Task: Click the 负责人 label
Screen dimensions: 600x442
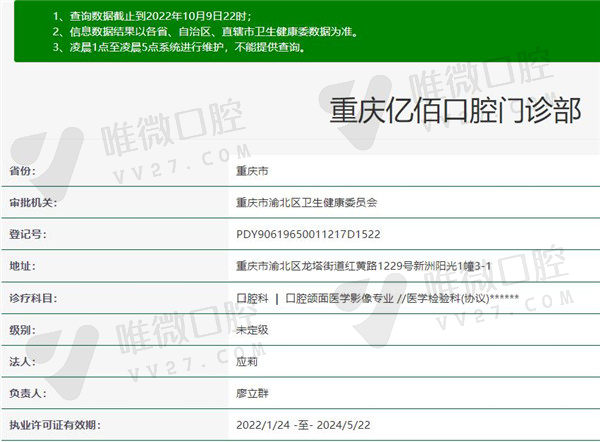Action: (28, 393)
